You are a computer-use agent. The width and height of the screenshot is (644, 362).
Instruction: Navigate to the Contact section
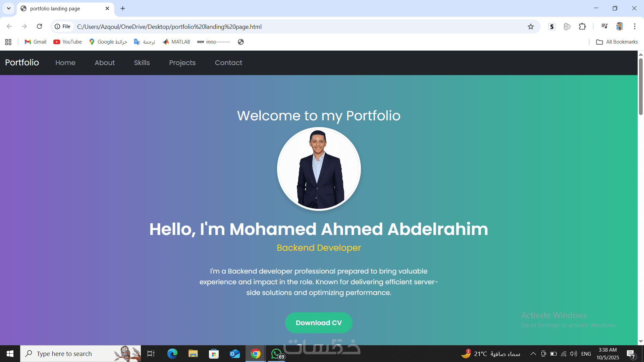(x=228, y=63)
